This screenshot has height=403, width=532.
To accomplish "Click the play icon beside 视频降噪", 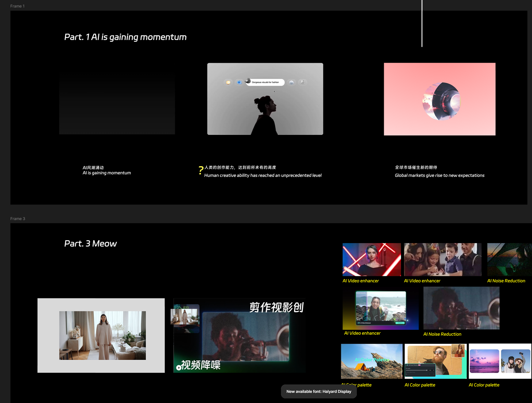I will [179, 368].
